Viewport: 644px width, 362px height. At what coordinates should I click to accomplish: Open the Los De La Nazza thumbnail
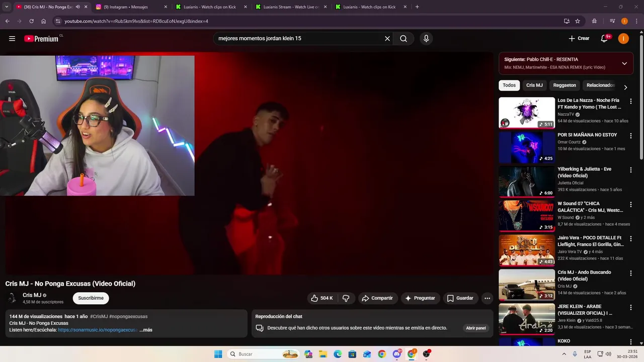pyautogui.click(x=527, y=113)
